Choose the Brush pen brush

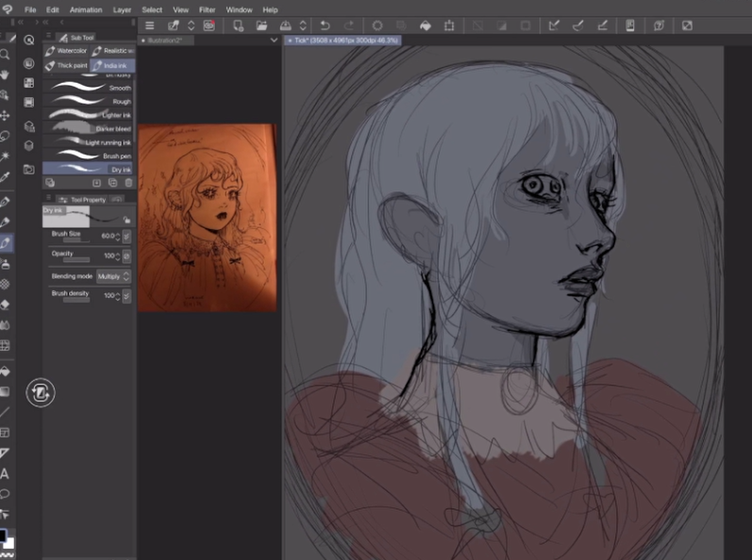(88, 156)
